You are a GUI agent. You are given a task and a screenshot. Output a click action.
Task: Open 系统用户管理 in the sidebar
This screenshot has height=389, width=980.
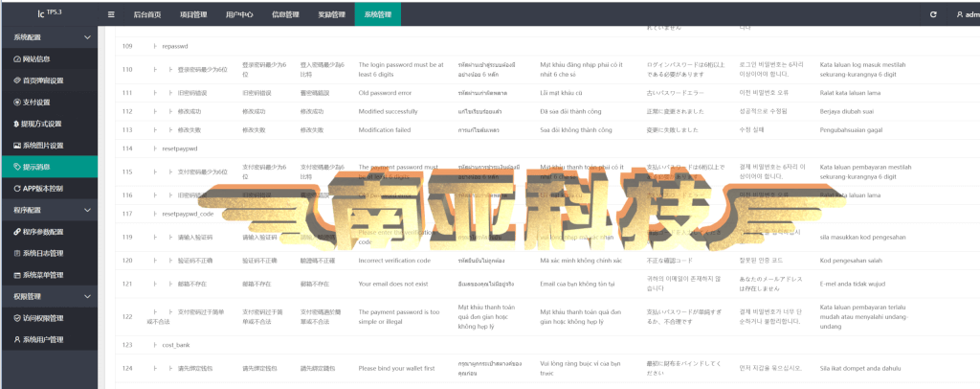point(49,339)
